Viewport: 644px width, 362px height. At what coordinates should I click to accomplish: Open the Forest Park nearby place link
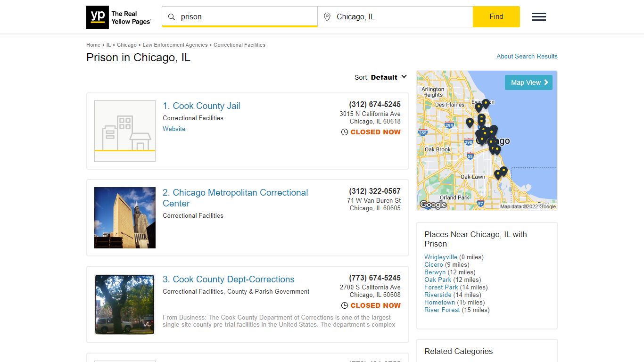tap(441, 287)
